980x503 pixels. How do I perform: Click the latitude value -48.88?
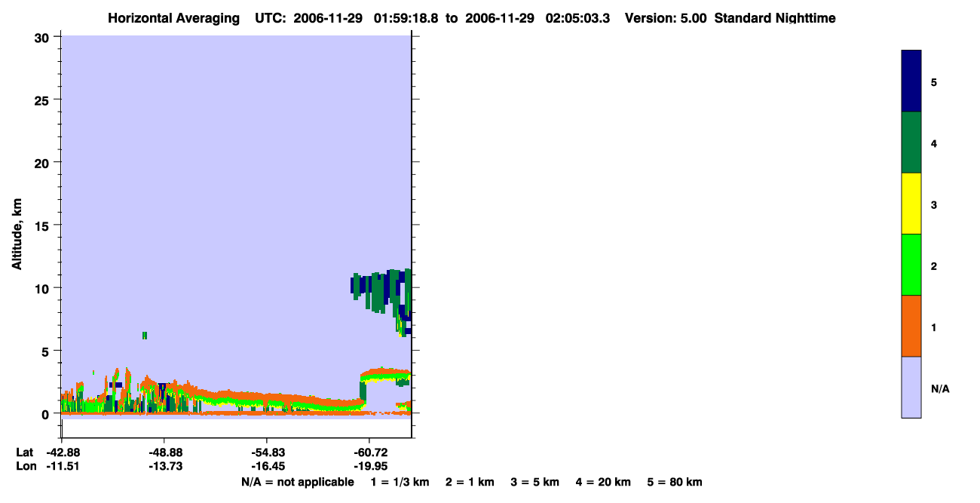(x=165, y=452)
